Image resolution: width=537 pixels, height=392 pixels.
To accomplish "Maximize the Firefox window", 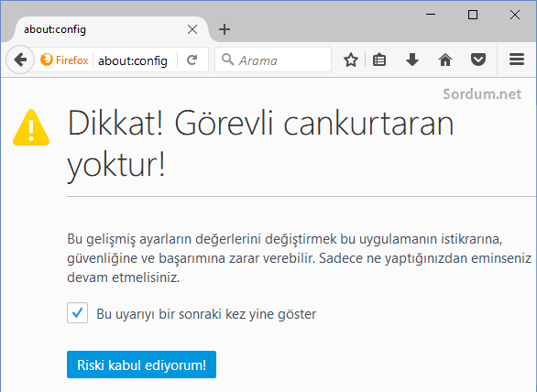I will (473, 15).
